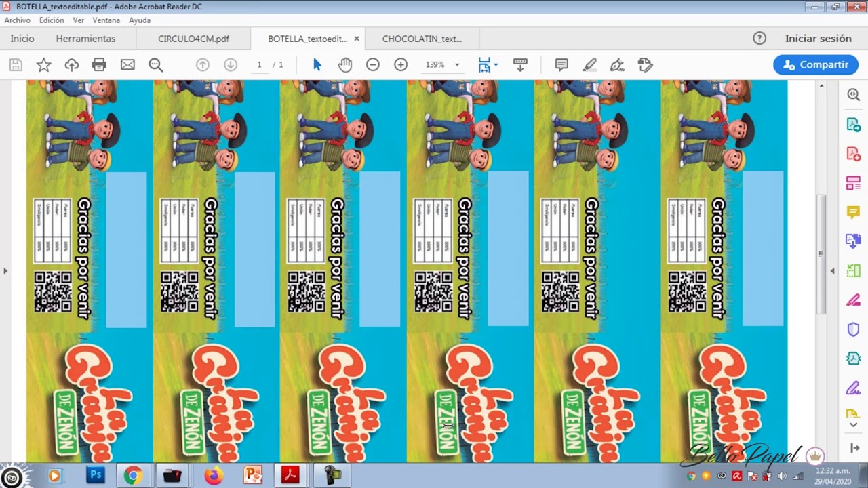Switch to the Herramientas tab
Image resolution: width=868 pixels, height=488 pixels.
point(85,39)
